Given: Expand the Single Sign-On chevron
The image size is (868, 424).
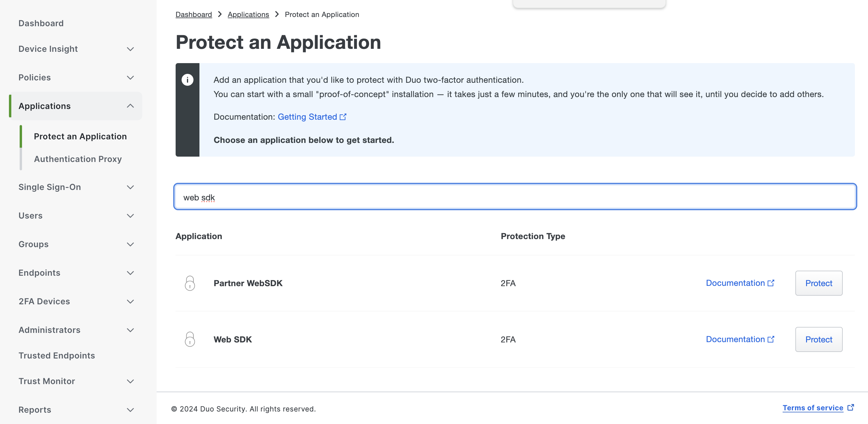Looking at the screenshot, I should tap(130, 187).
